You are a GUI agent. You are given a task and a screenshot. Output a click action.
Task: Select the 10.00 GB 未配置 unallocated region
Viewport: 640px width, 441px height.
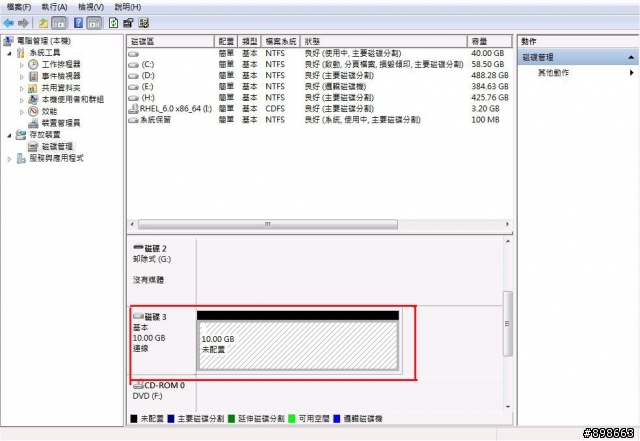pos(298,345)
